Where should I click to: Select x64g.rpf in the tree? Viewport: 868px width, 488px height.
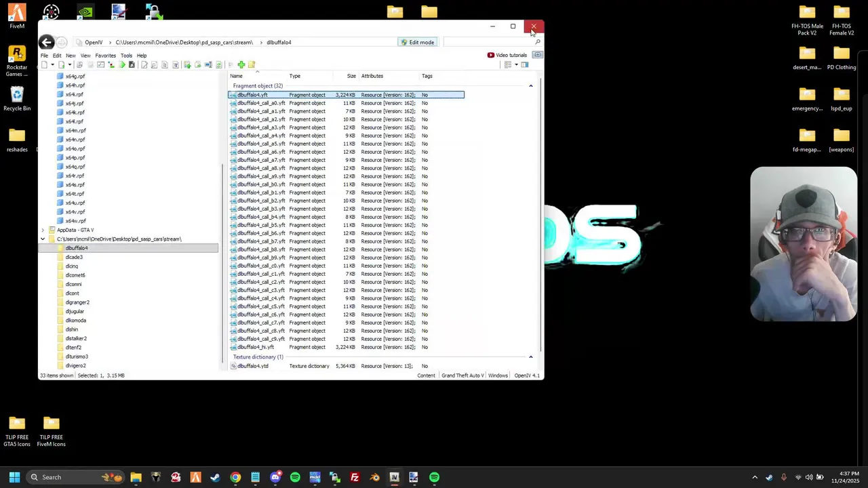pyautogui.click(x=75, y=77)
